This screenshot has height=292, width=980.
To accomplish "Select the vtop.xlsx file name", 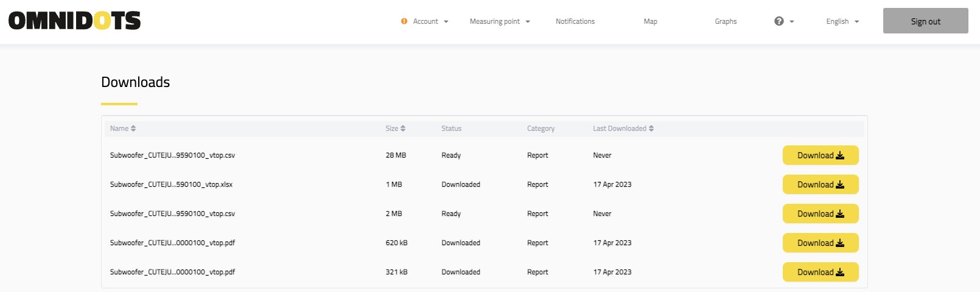I will (x=171, y=184).
